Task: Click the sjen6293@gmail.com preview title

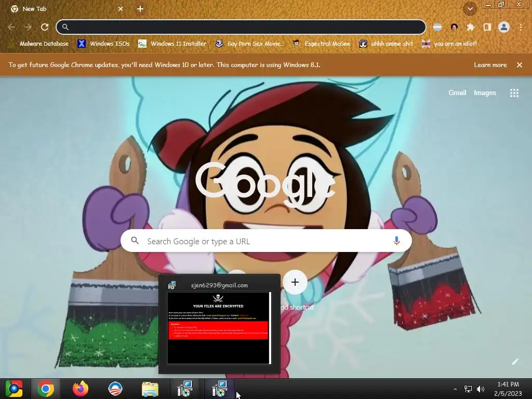Action: (x=219, y=285)
